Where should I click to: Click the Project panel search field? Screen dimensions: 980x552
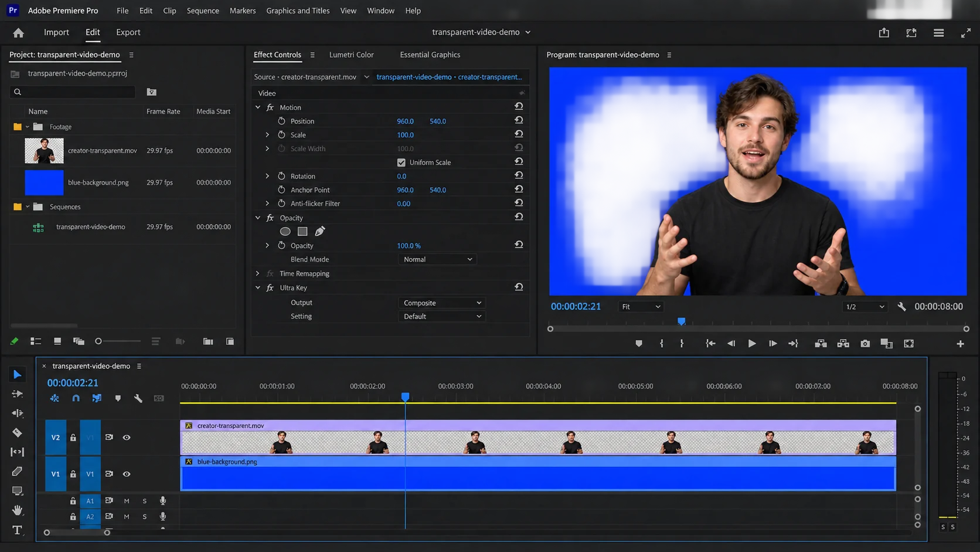coord(73,92)
